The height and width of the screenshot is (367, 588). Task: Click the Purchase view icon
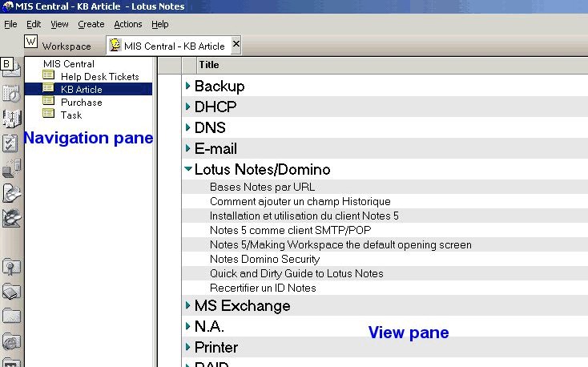coord(48,101)
